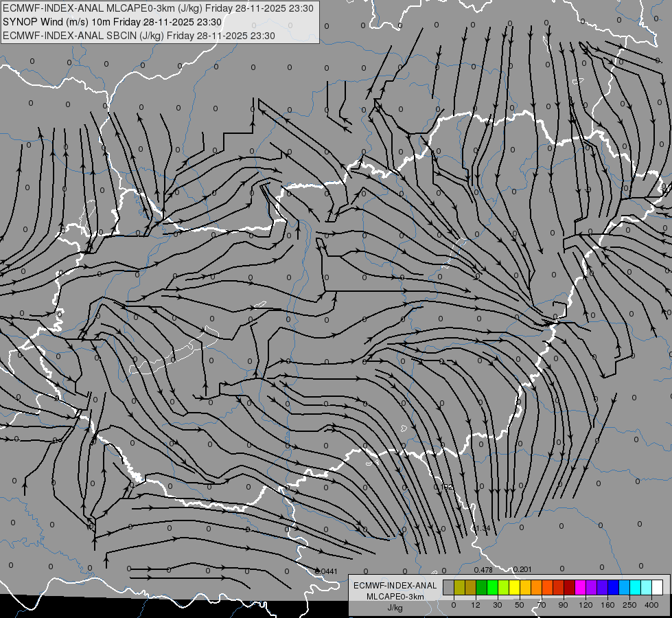Click legend tick value 160
Image resolution: width=672 pixels, height=618 pixels.
607,605
